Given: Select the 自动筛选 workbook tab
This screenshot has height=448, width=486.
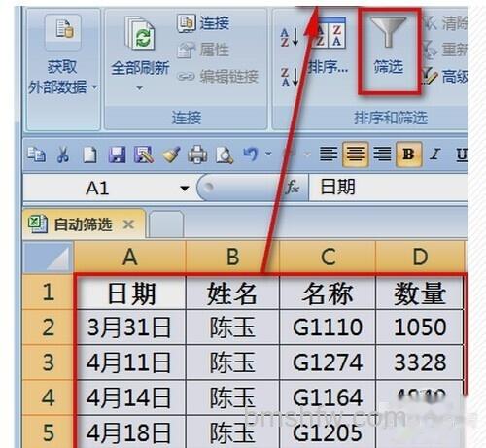Looking at the screenshot, I should [x=84, y=224].
